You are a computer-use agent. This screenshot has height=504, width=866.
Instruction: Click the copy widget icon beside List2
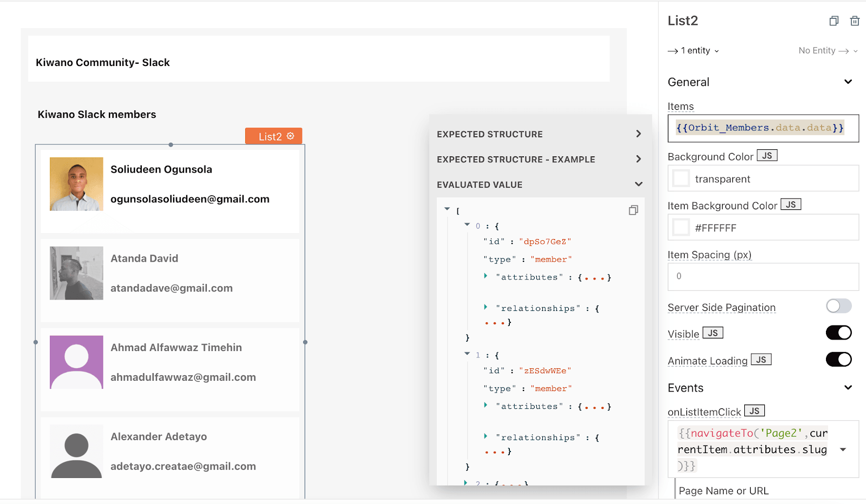pyautogui.click(x=834, y=21)
